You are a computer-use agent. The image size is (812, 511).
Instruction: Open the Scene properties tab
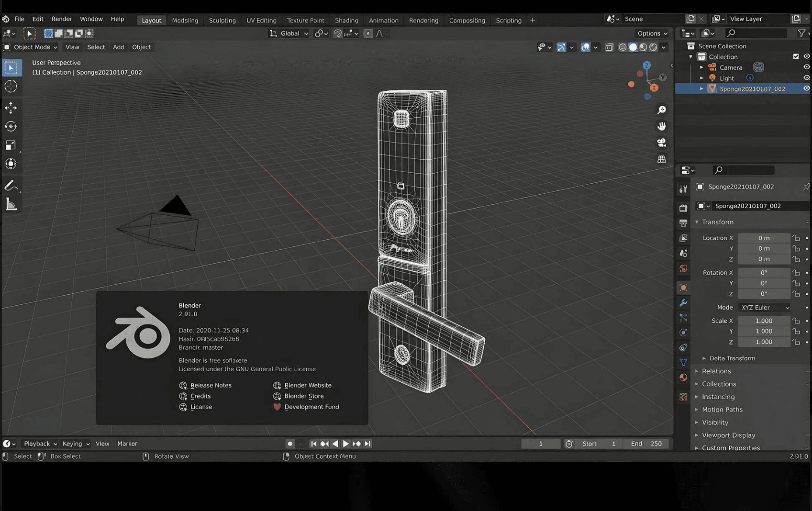click(x=683, y=253)
